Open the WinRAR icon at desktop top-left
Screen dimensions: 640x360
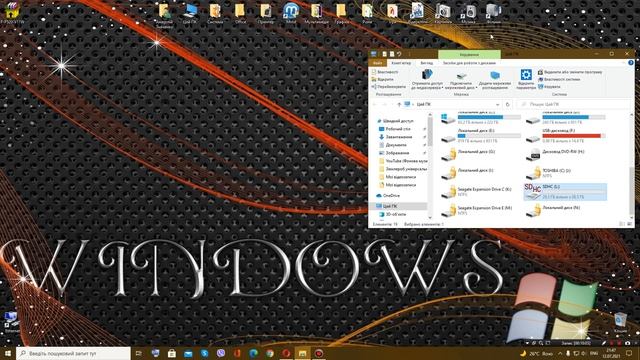(11, 12)
